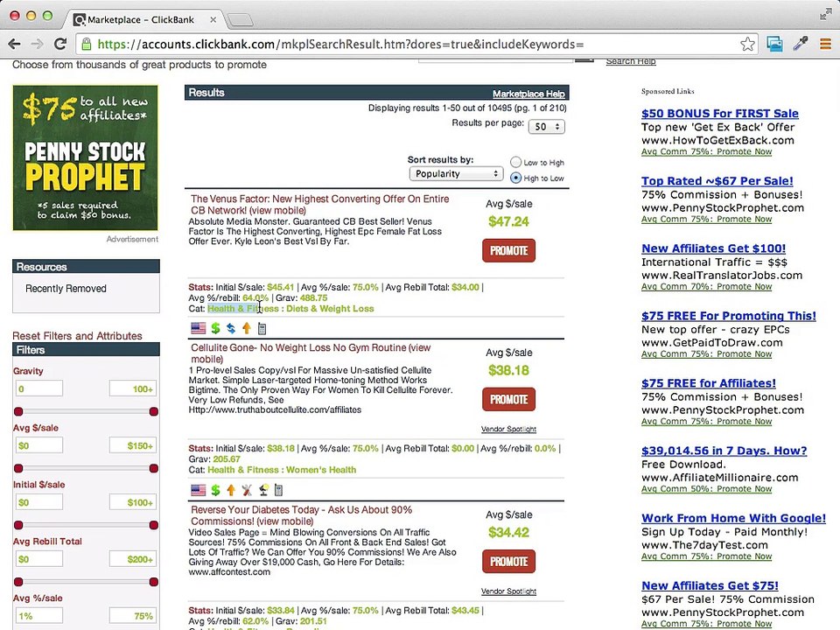Screen dimensions: 840x630
Task: Click the Avg Rebill Total slider right handle
Action: coord(154,582)
